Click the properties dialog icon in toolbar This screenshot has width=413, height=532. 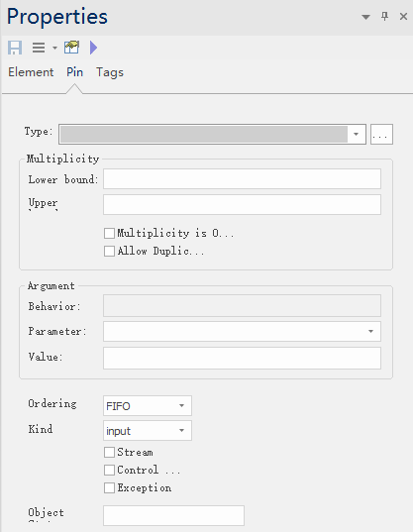point(71,48)
